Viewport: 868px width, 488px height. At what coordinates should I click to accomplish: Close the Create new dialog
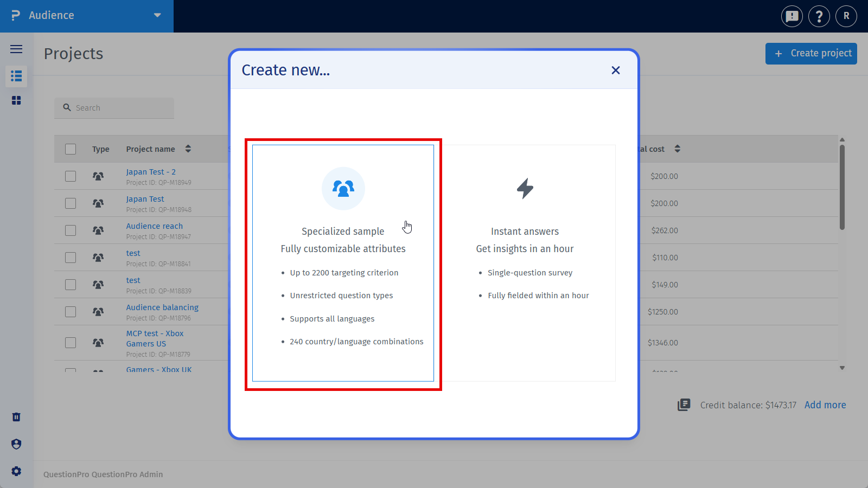tap(616, 70)
